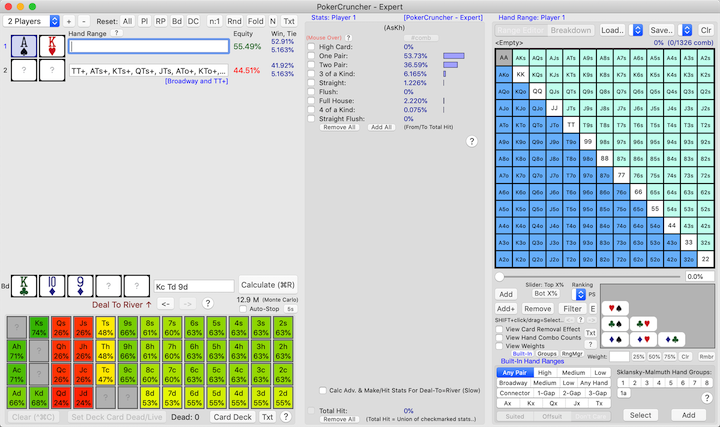Select the Ten of diamonds board card
This screenshot has height=427, width=720.
click(52, 286)
